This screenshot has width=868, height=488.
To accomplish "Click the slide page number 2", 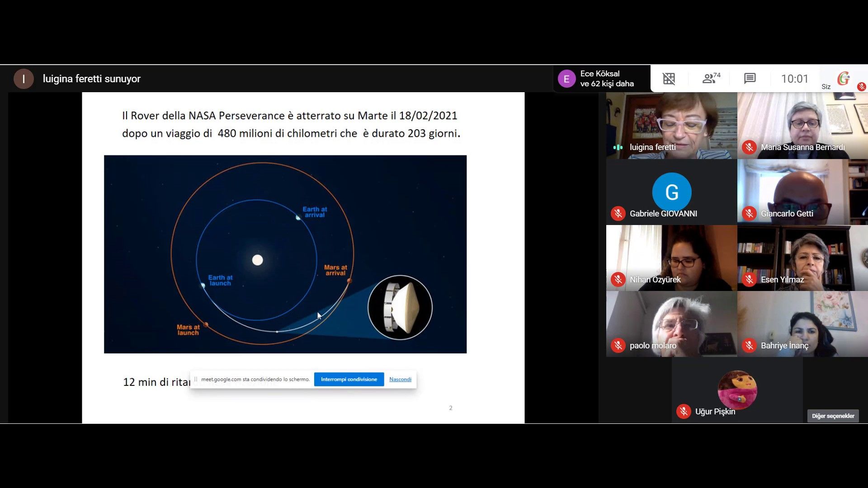I will click(451, 408).
